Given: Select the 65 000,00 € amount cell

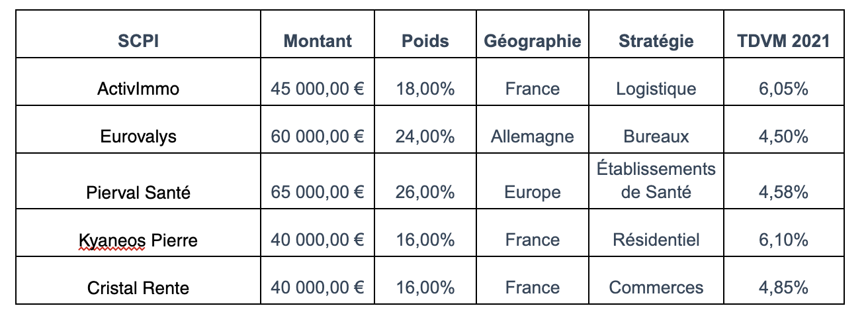Looking at the screenshot, I should point(318,182).
